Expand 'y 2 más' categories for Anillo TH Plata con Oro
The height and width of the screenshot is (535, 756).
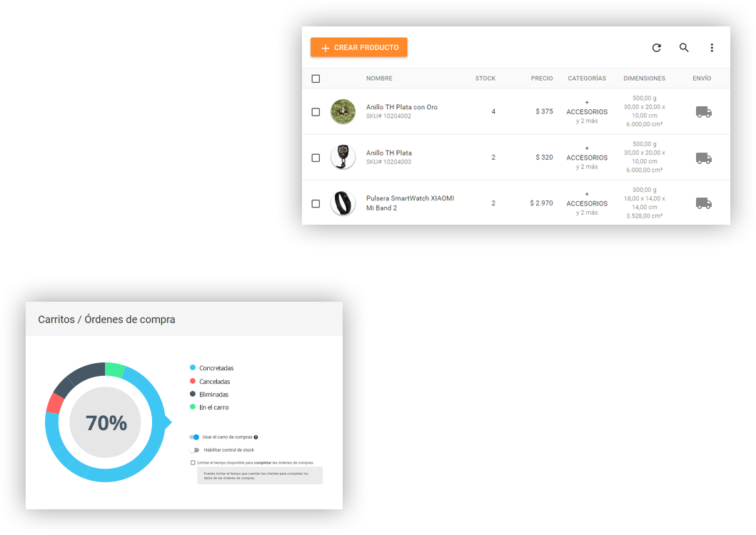coord(587,121)
